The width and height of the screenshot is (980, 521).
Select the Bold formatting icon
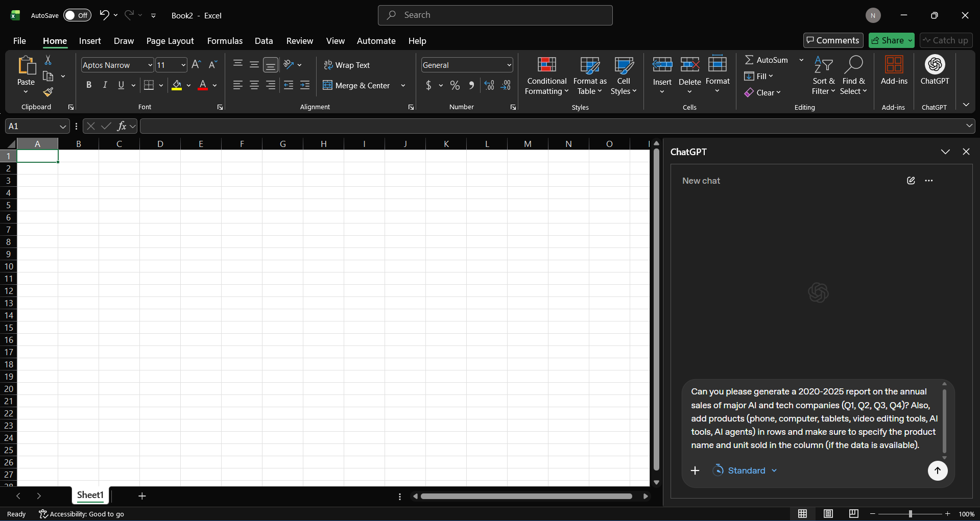pos(88,85)
